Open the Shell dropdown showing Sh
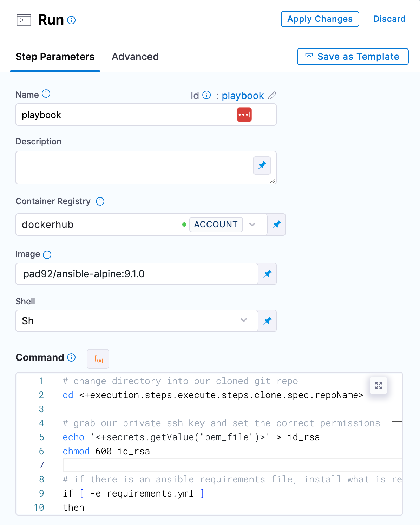 pos(137,321)
